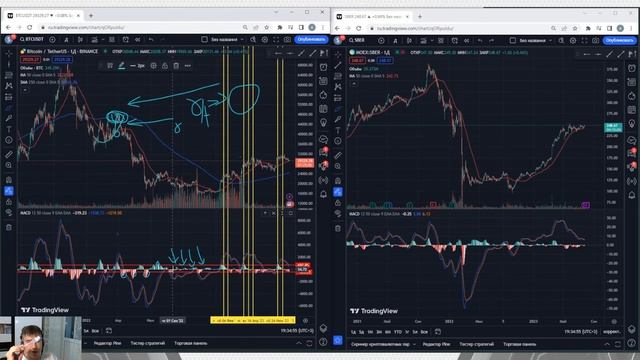Click the BTCUSDT symbol search in left window
Viewport: 640px width, 360px height.
pos(32,40)
